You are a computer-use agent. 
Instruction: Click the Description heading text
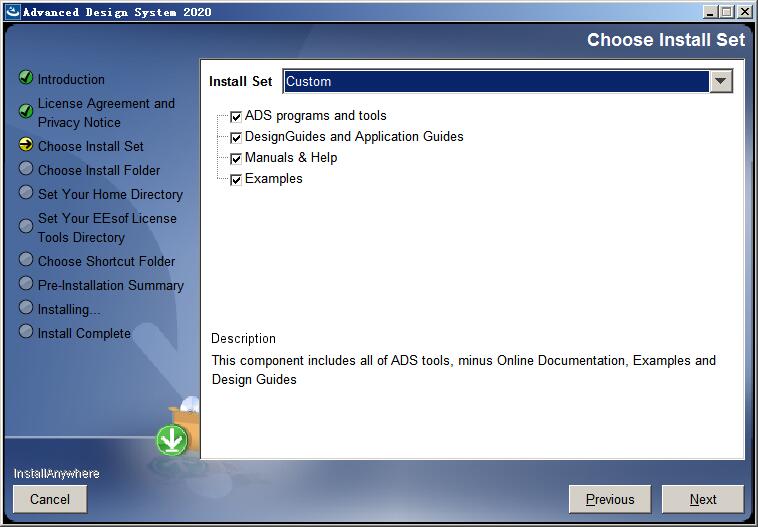[x=244, y=338]
